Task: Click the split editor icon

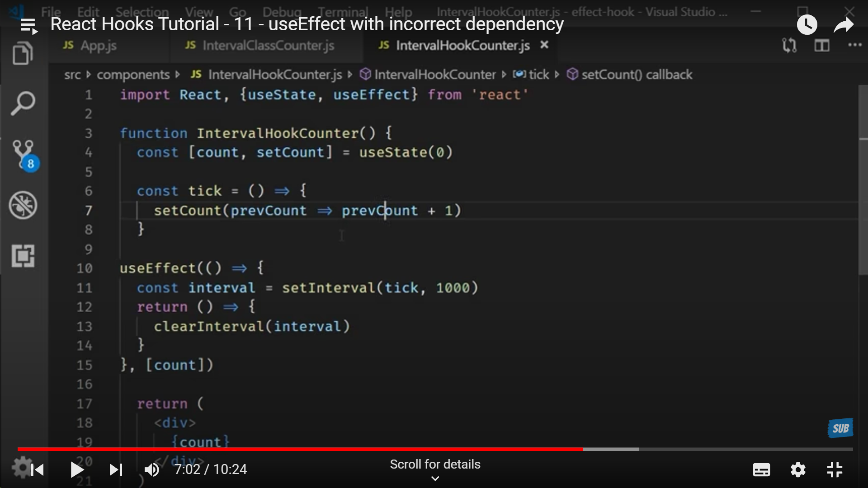Action: click(821, 45)
